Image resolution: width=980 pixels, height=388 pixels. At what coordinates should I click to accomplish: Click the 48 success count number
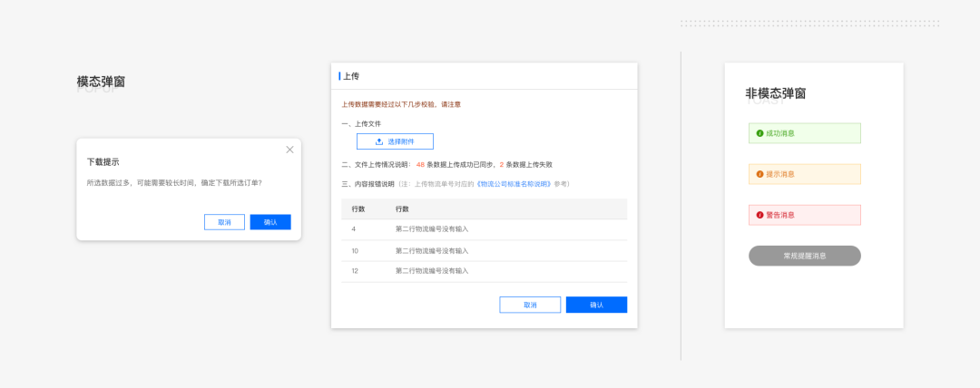point(420,165)
